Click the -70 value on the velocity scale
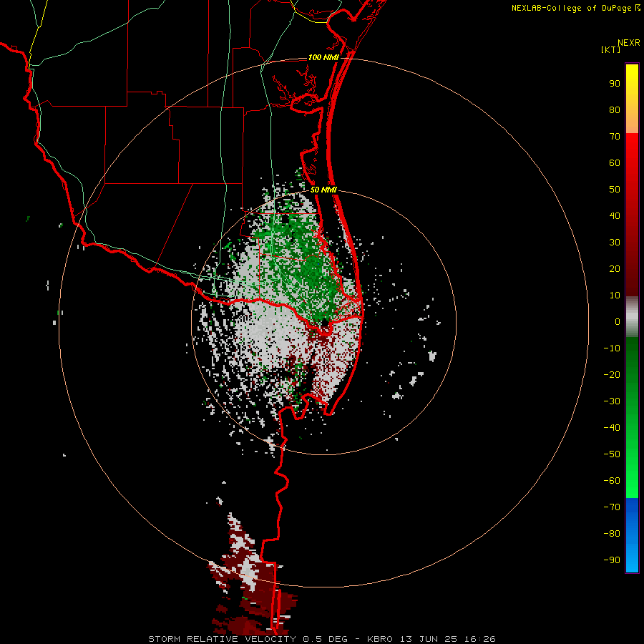Viewport: 644px width, 644px height. coord(612,507)
